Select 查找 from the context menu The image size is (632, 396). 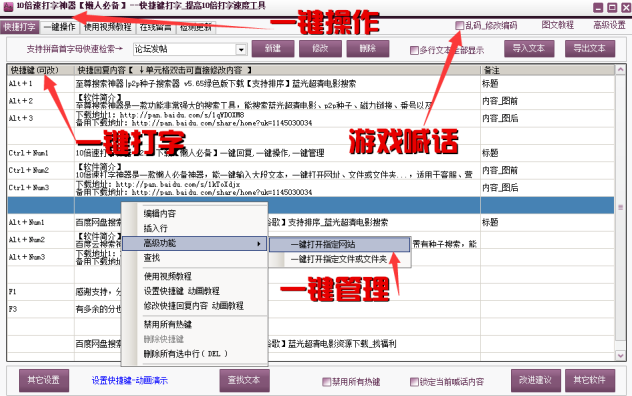coord(152,258)
